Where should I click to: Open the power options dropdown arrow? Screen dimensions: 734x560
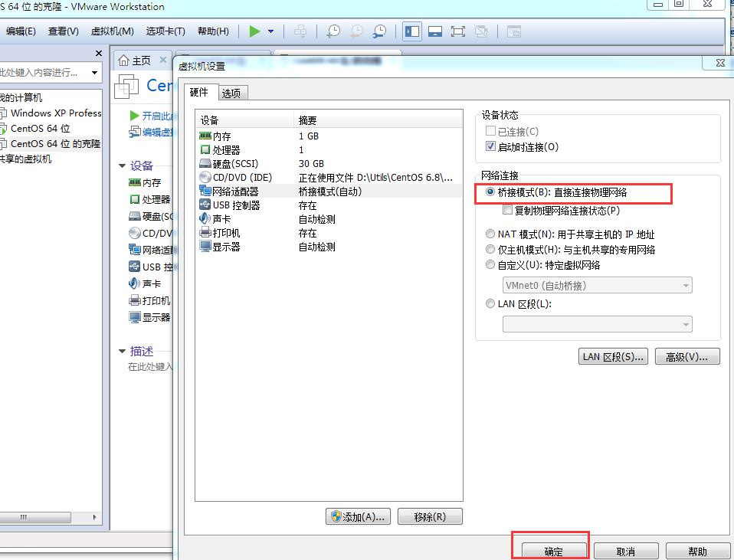pos(271,31)
